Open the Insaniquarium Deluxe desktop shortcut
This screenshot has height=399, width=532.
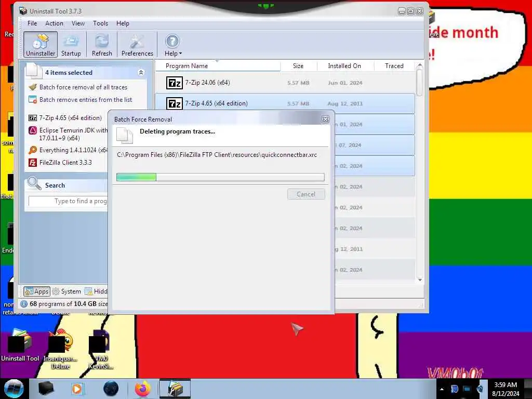pos(60,349)
